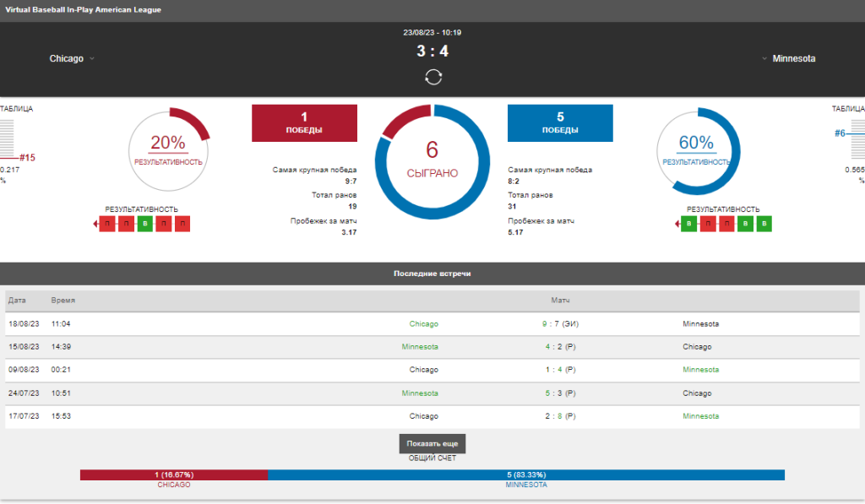Click the red loss box in Minnesota's form
Screen dimensions: 865x504
pos(708,225)
